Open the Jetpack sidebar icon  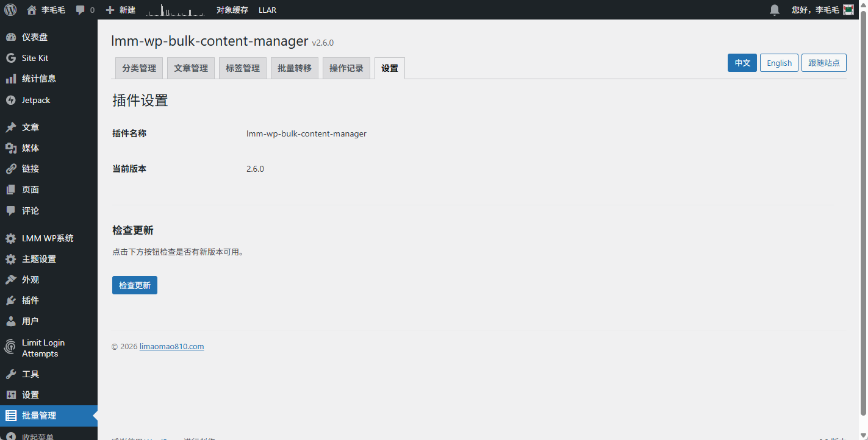coord(10,100)
